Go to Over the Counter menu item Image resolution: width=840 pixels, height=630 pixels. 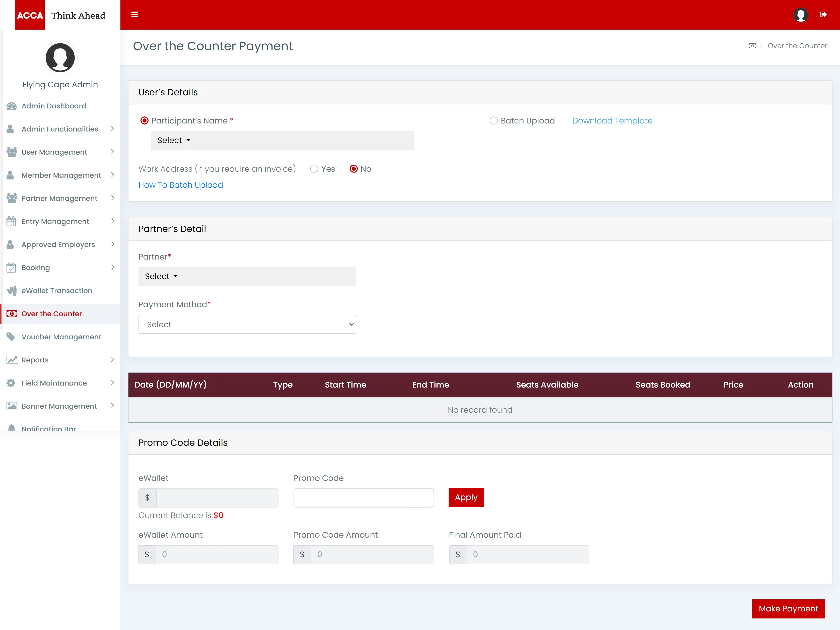tap(52, 314)
